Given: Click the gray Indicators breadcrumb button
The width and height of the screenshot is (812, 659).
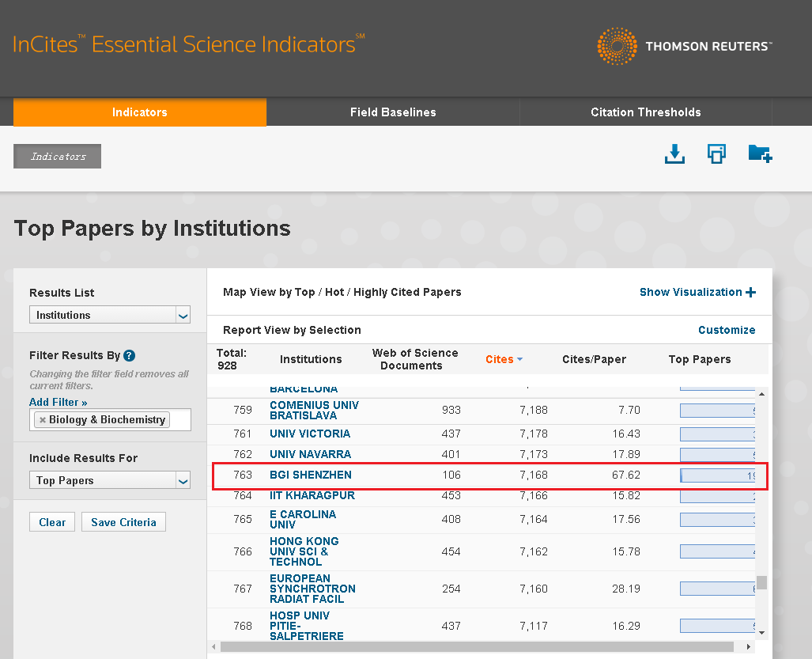Looking at the screenshot, I should [58, 157].
